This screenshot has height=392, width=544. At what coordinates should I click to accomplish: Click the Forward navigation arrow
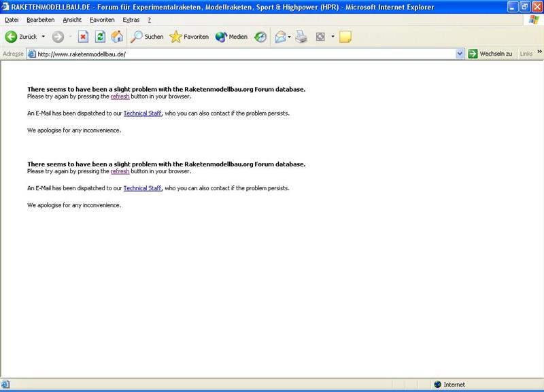[x=58, y=37]
